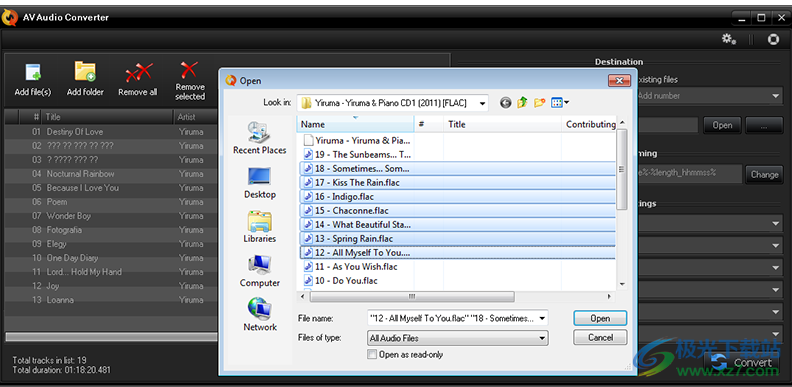The height and width of the screenshot is (387, 792).
Task: Close the Open dialog window
Action: click(x=619, y=80)
